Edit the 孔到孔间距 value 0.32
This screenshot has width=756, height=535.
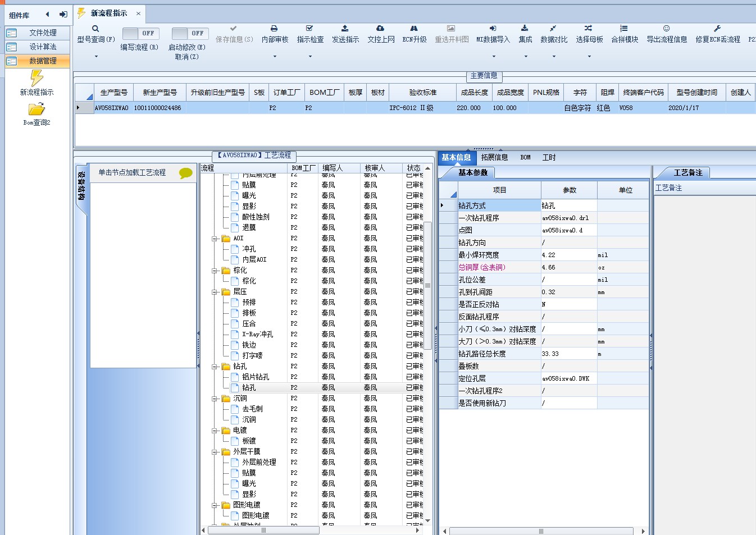pyautogui.click(x=568, y=292)
